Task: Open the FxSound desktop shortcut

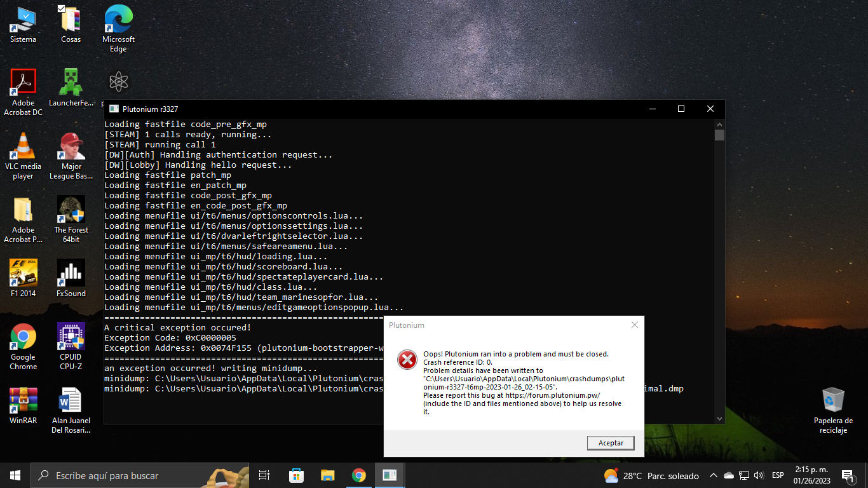Action: click(71, 278)
